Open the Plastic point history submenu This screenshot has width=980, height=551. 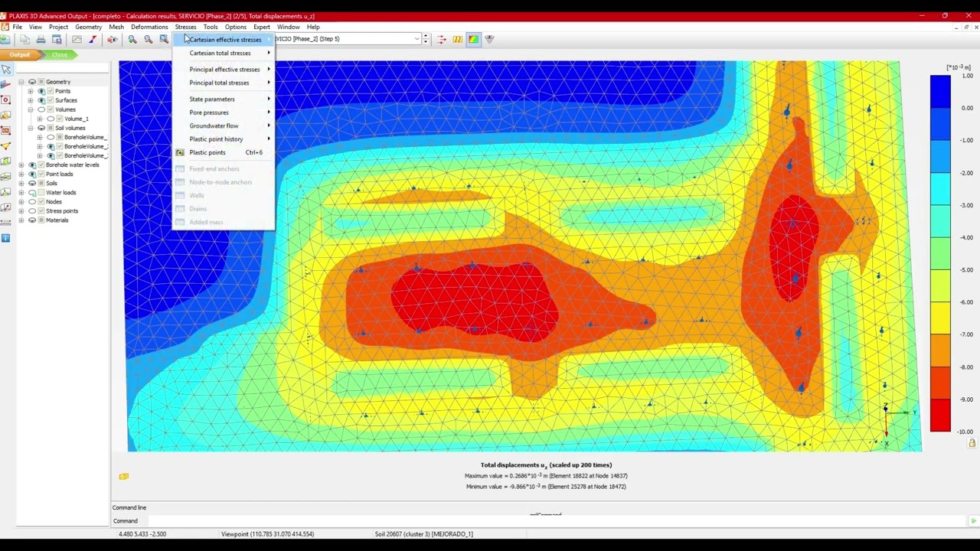(x=223, y=139)
